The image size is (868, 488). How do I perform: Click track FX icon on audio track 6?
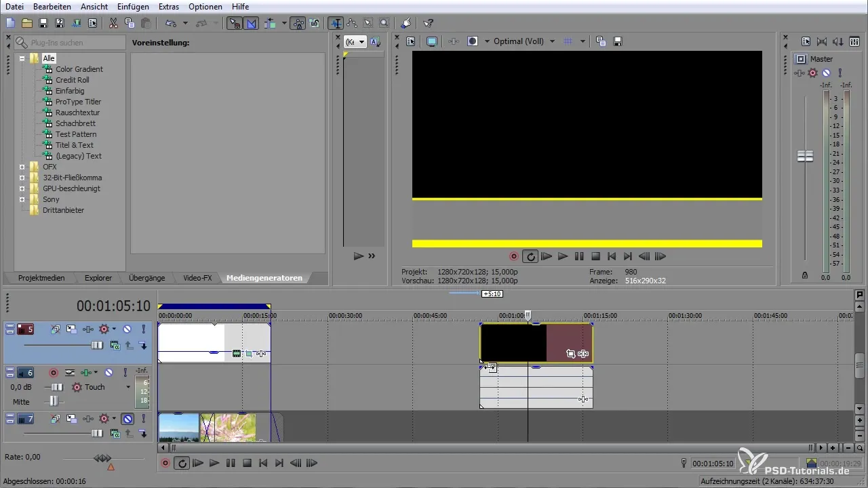(86, 372)
